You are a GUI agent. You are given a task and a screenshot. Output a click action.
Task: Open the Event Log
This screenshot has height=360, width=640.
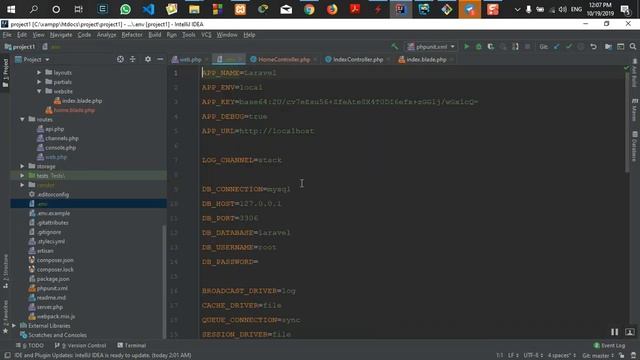[x=609, y=345]
